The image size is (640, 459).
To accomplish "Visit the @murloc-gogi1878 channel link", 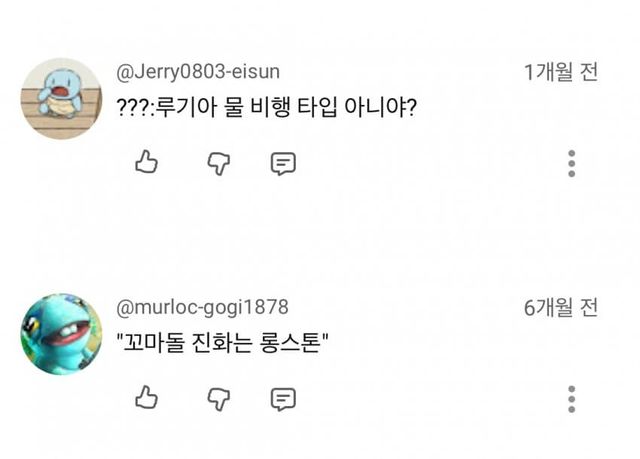I will click(203, 307).
